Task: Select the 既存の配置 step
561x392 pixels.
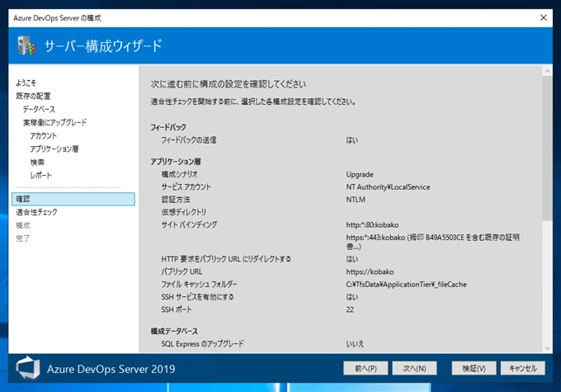Action: tap(33, 96)
